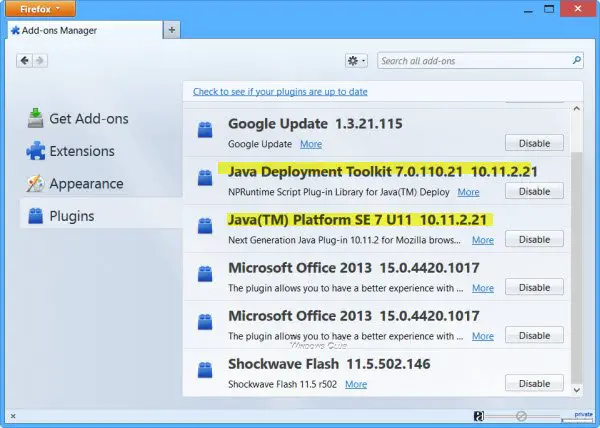The height and width of the screenshot is (428, 600).
Task: Open More link for Java Platform SE 7
Action: pos(483,240)
